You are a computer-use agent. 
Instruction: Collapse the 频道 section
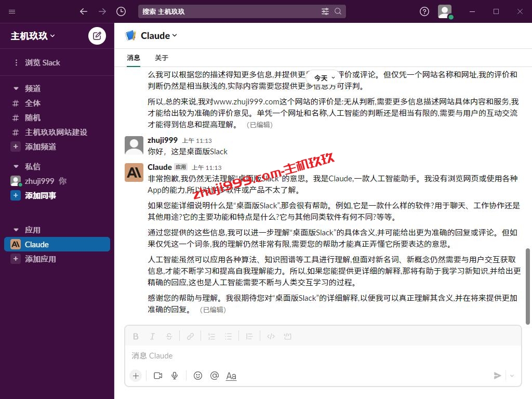(x=16, y=88)
